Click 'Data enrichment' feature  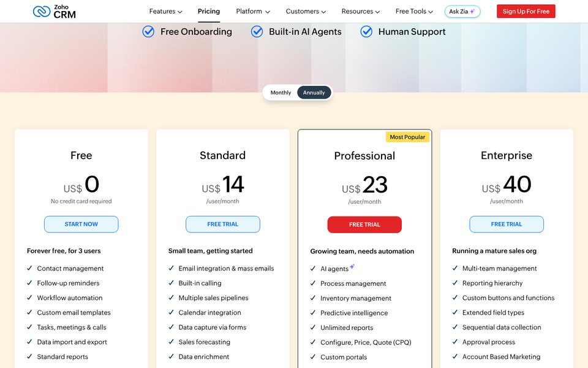click(x=203, y=357)
